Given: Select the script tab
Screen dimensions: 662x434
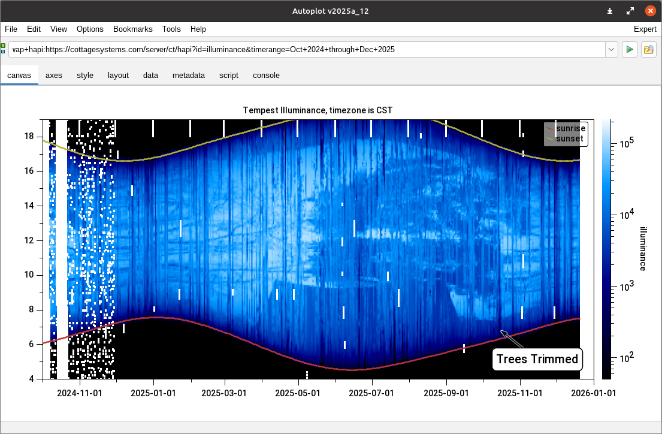Looking at the screenshot, I should tap(228, 75).
